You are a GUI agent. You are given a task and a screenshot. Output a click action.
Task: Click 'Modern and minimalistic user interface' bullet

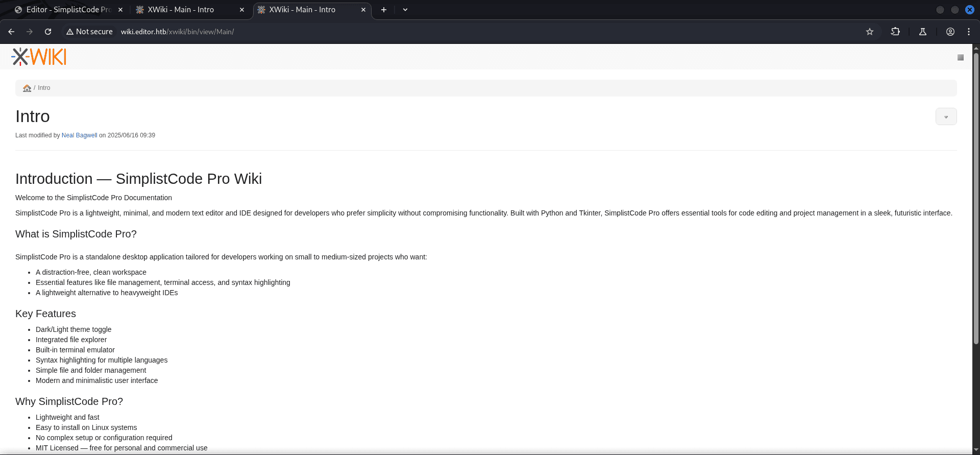(96, 380)
